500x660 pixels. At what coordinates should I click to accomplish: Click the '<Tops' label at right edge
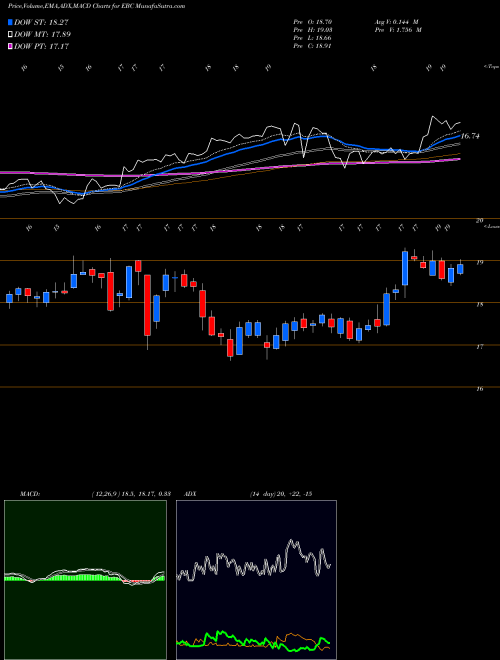point(491,67)
